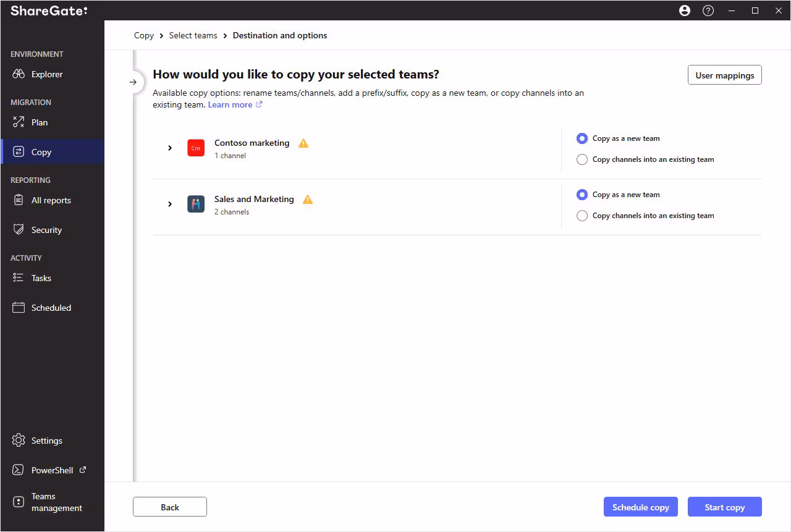Open Plan in the sidebar
791x532 pixels.
click(x=52, y=122)
